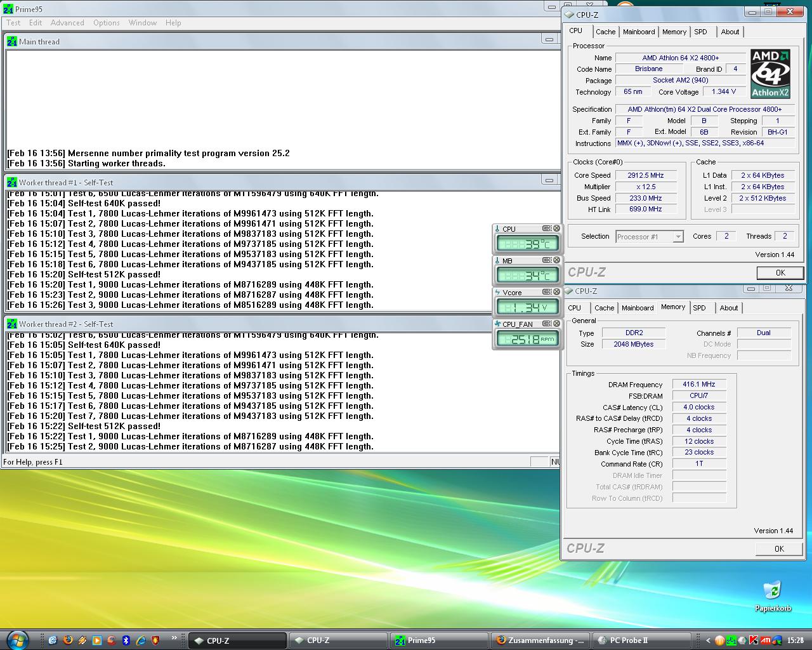812x650 pixels.
Task: Click the AMD Athlon 64 X2 logo
Action: (x=770, y=74)
